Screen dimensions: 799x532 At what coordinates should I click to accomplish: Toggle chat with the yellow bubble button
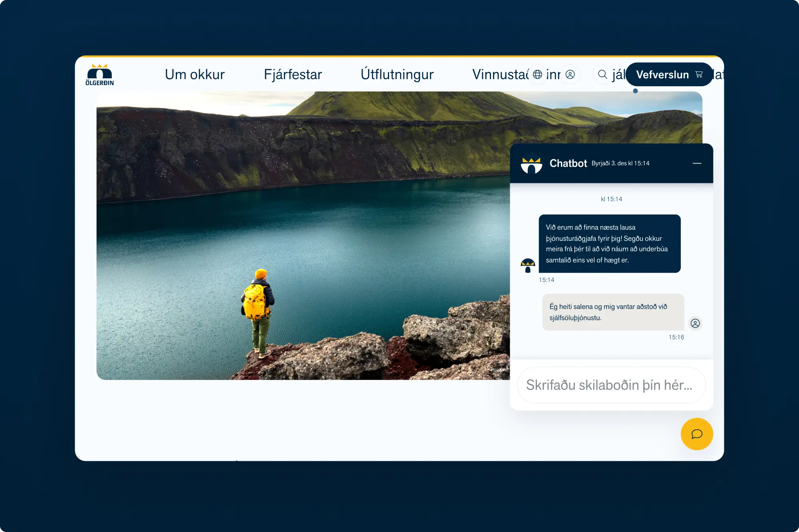pyautogui.click(x=697, y=434)
